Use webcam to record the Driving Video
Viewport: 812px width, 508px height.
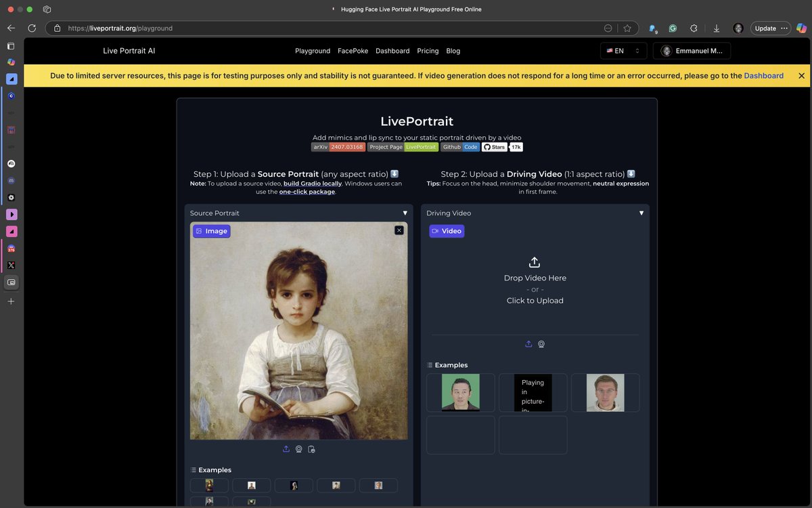pyautogui.click(x=541, y=344)
